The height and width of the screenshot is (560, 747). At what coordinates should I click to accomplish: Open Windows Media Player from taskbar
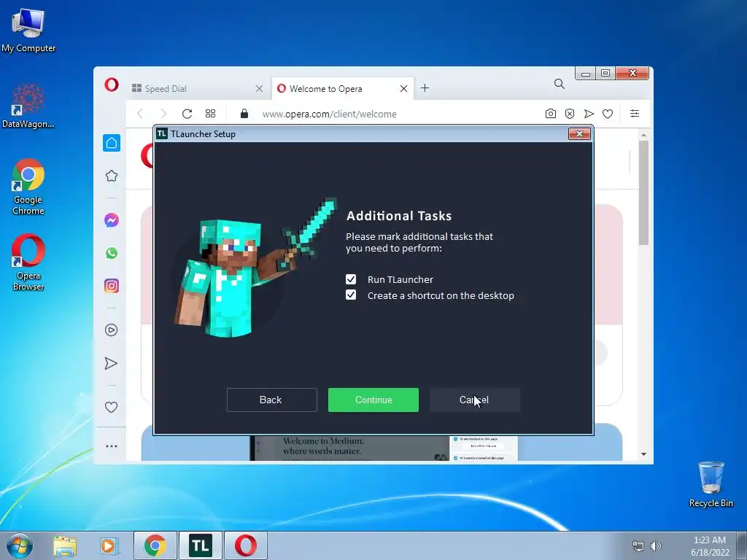pyautogui.click(x=109, y=545)
